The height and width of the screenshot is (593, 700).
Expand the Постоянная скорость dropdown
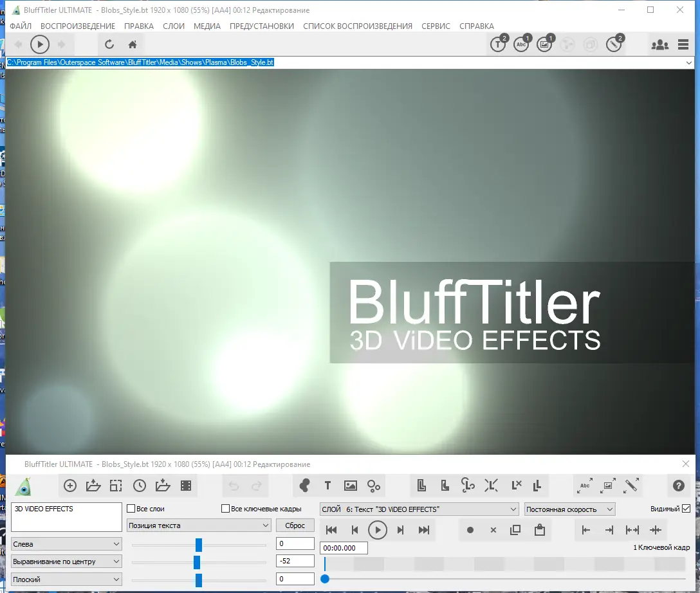click(x=570, y=509)
